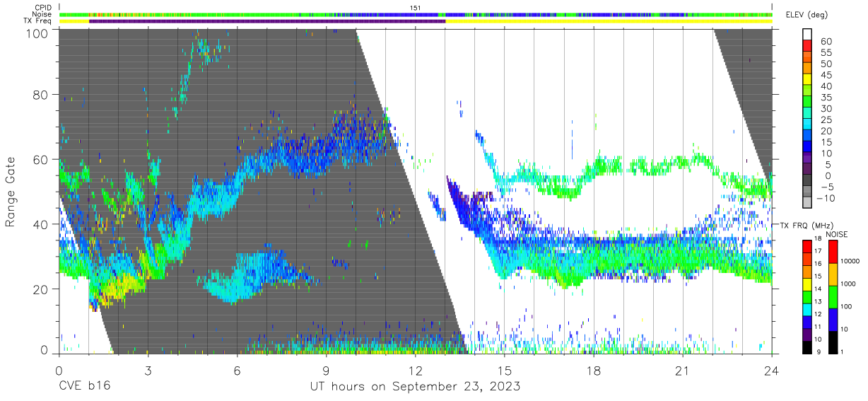
Task: Click the Noise strip label
Action: [42, 14]
